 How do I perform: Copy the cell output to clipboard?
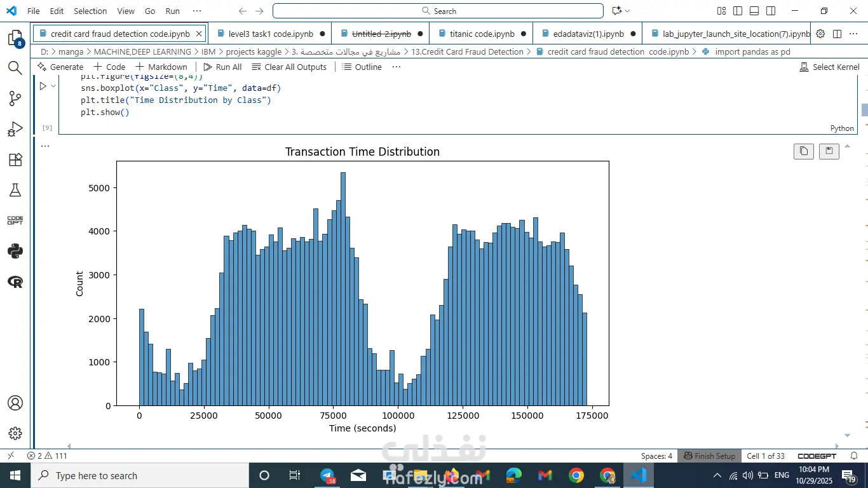pyautogui.click(x=804, y=151)
